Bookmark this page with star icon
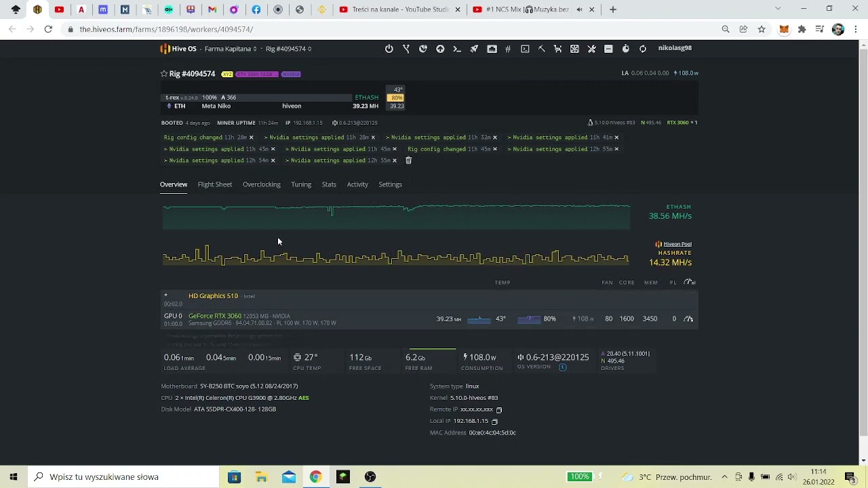868x488 pixels. pyautogui.click(x=762, y=29)
